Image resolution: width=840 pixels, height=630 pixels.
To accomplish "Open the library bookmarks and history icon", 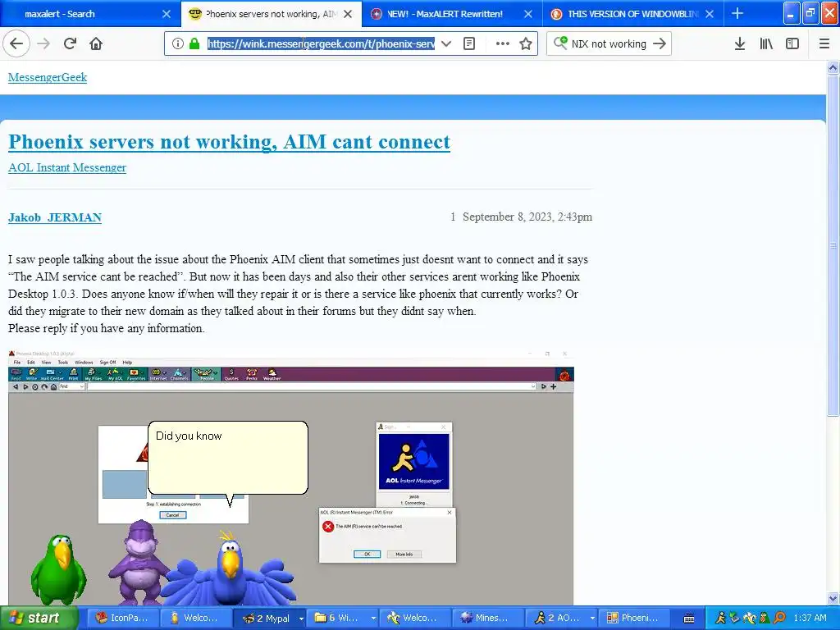I will tap(766, 44).
